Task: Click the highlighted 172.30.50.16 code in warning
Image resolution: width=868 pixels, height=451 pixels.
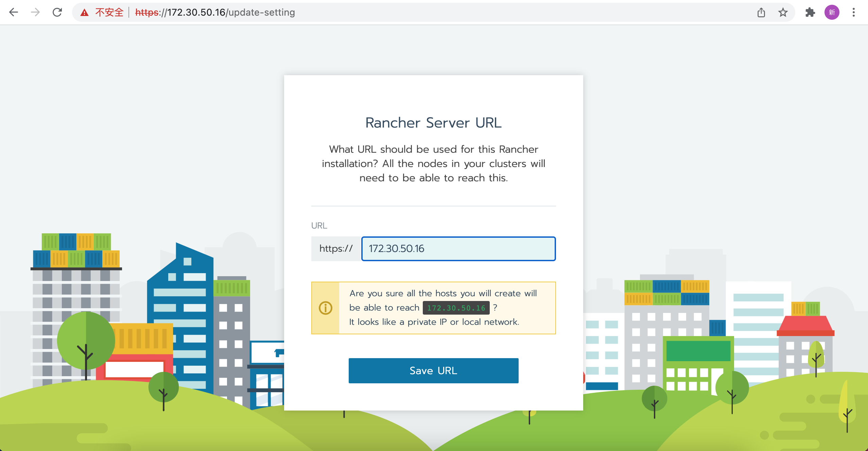Action: [456, 308]
